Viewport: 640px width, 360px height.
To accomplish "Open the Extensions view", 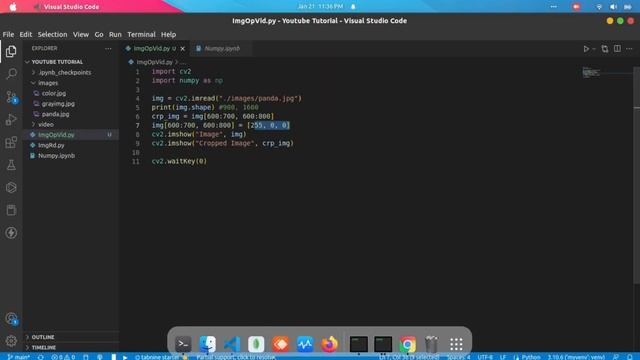I will pyautogui.click(x=11, y=142).
